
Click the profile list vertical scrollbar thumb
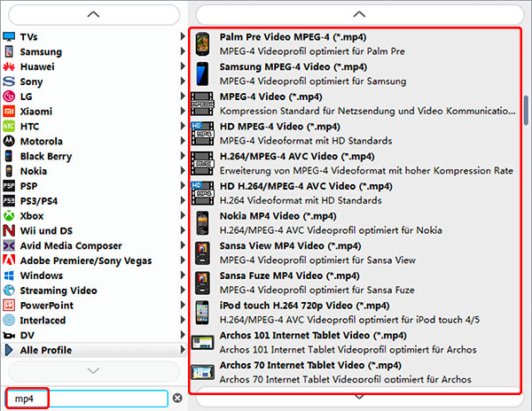click(x=526, y=111)
